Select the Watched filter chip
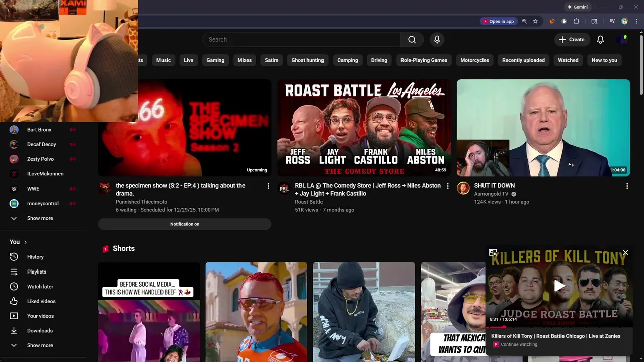644x362 pixels. [568, 60]
